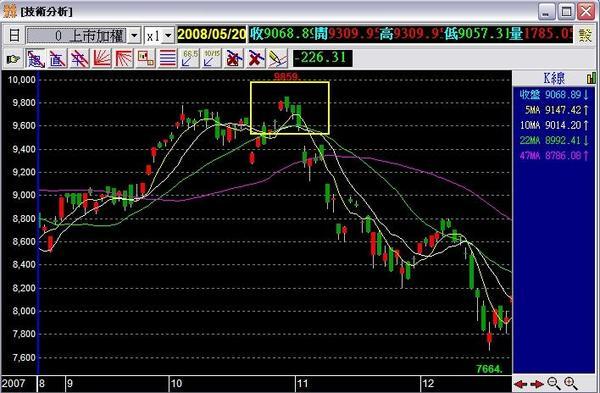Click the red left arrow scroll button

click(x=520, y=384)
